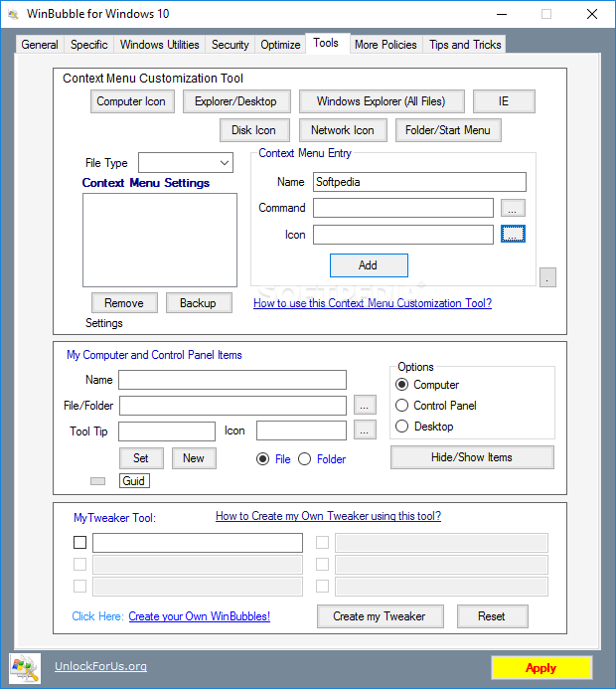Click the Remove button

125,303
